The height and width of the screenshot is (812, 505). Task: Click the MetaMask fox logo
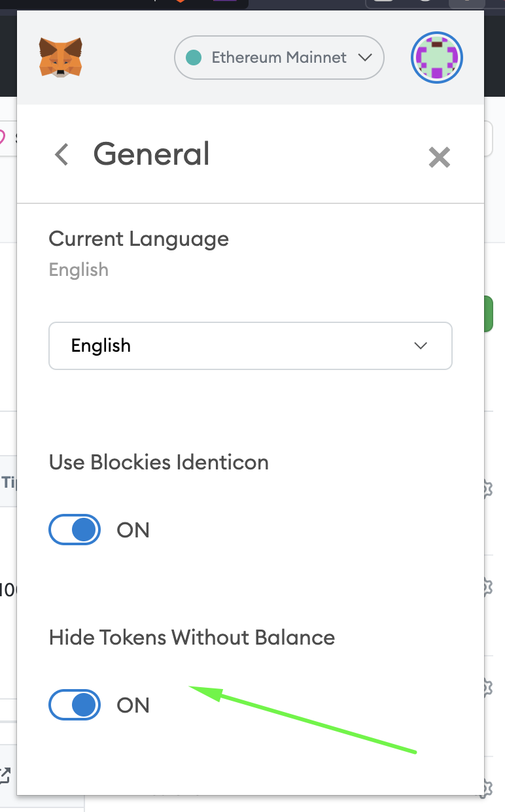pos(60,58)
